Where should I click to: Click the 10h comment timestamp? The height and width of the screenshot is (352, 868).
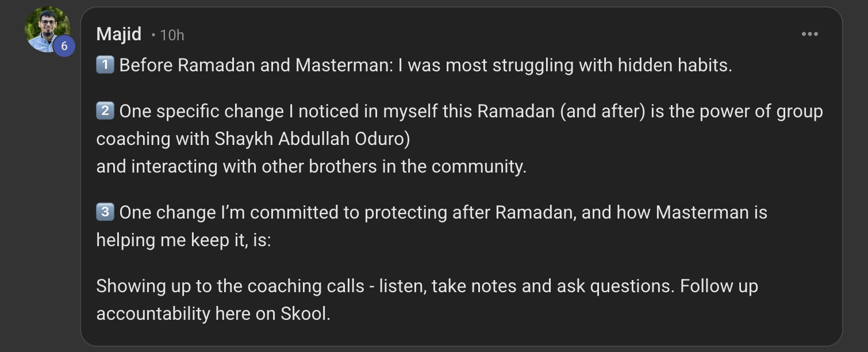[172, 35]
